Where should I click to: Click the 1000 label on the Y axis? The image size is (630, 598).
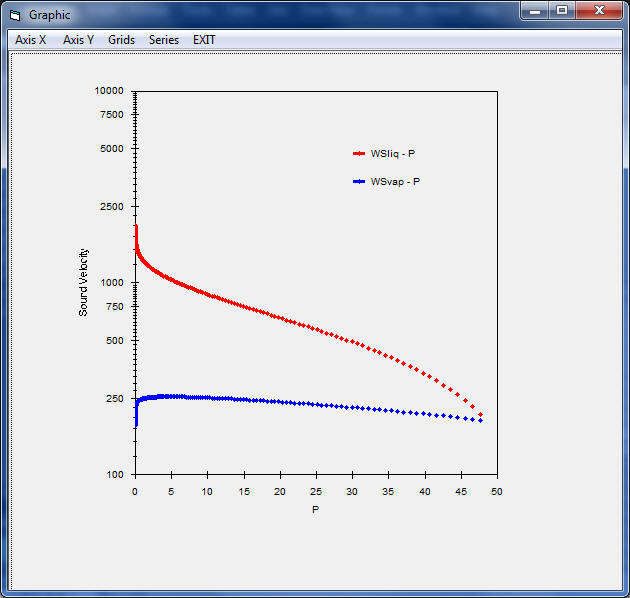point(112,283)
